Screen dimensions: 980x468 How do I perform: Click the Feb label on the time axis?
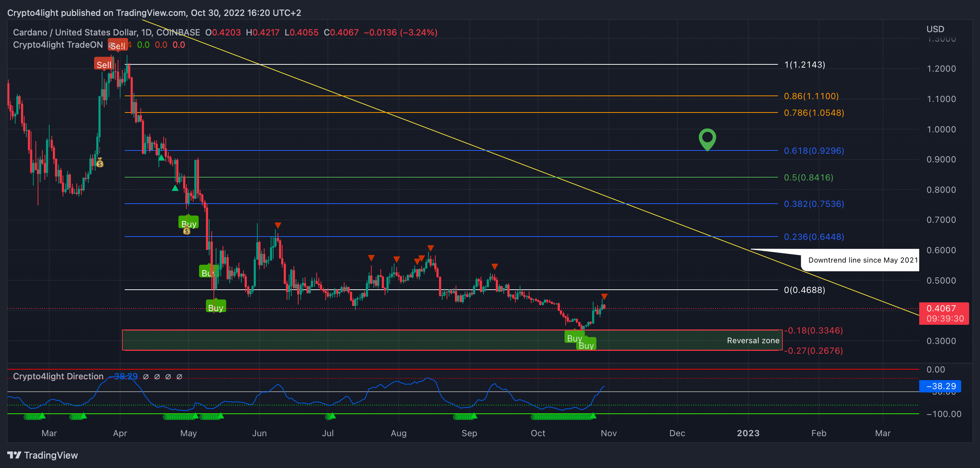point(819,433)
